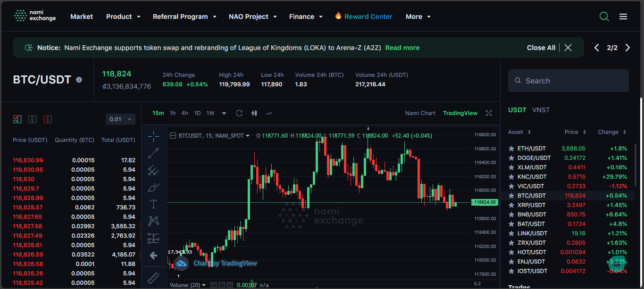Open Volume indicator settings gear
The width and height of the screenshot is (644, 289).
(x=221, y=285)
